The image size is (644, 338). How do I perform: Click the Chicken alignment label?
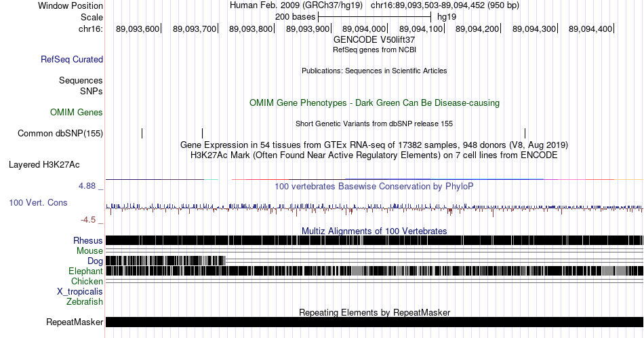(x=87, y=281)
